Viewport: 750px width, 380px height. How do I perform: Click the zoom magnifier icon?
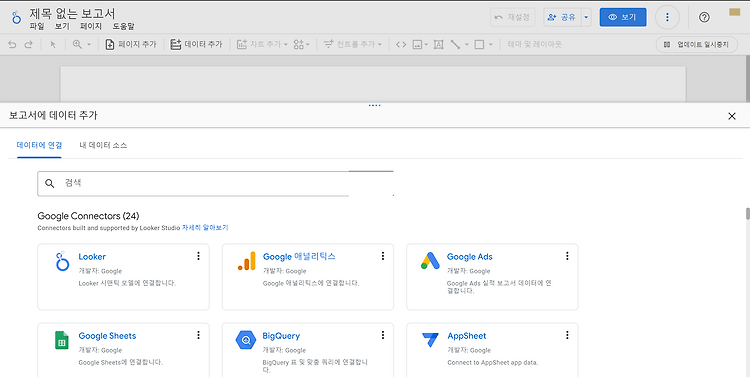(77, 44)
